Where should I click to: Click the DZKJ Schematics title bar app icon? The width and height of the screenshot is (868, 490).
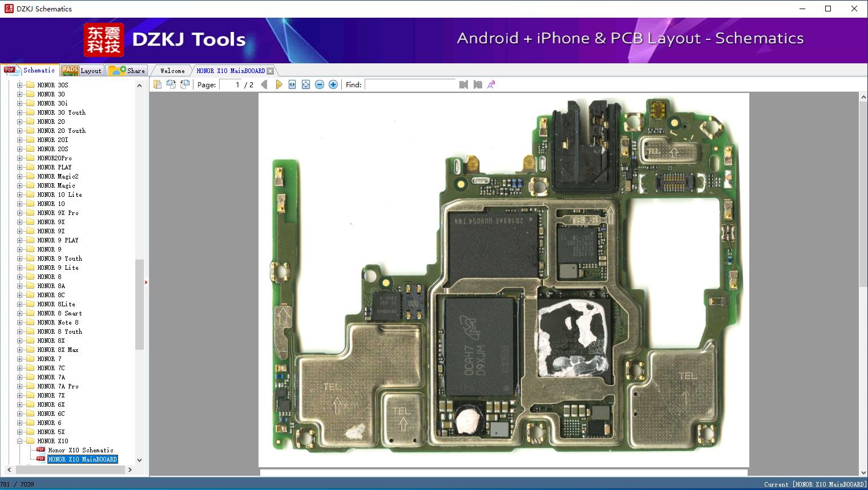(x=9, y=9)
